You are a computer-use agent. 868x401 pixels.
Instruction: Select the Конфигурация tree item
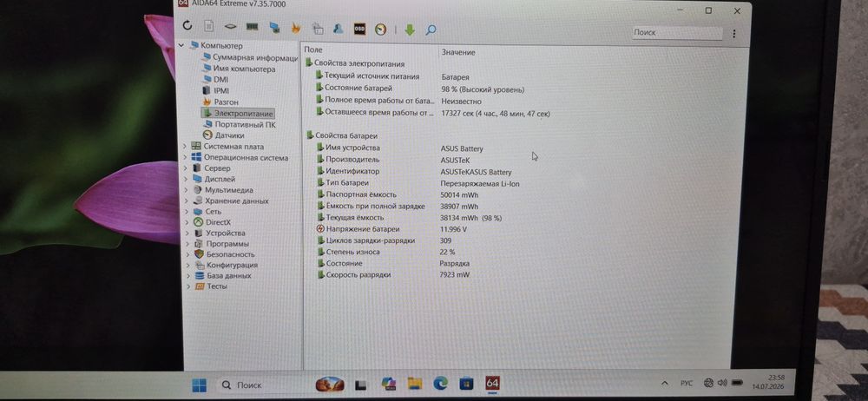coord(226,265)
